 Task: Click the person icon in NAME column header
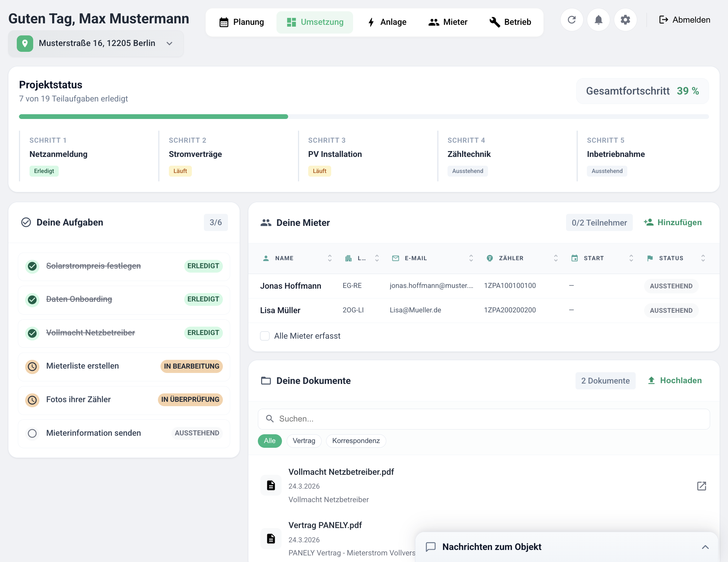[266, 258]
